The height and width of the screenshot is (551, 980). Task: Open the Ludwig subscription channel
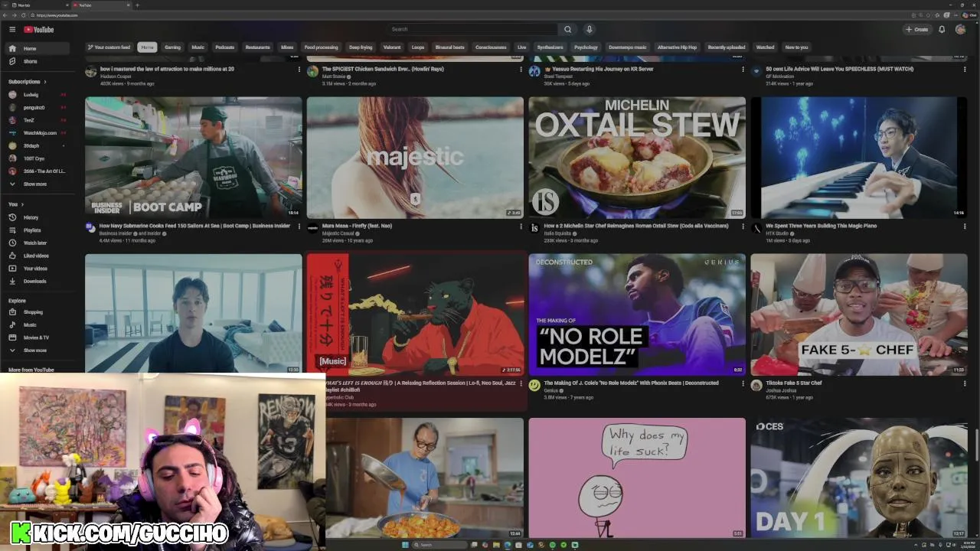coord(38,95)
